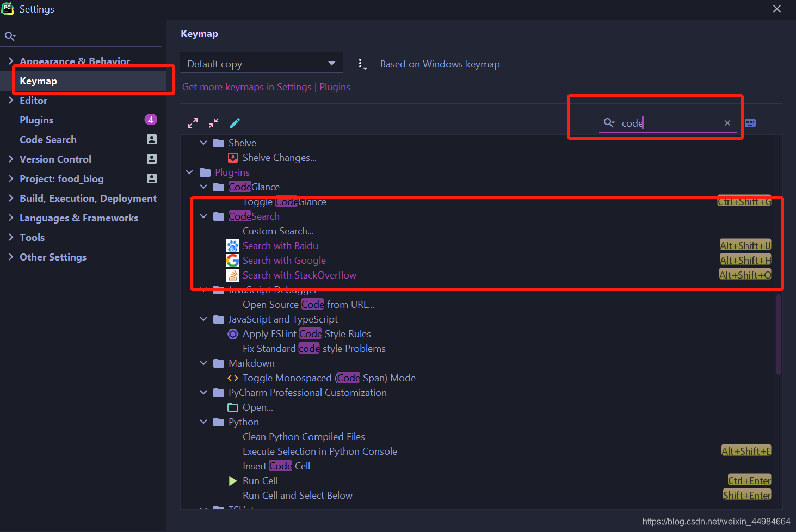Click the Expand All icon in Keymap toolbar
The image size is (796, 532).
click(x=193, y=123)
